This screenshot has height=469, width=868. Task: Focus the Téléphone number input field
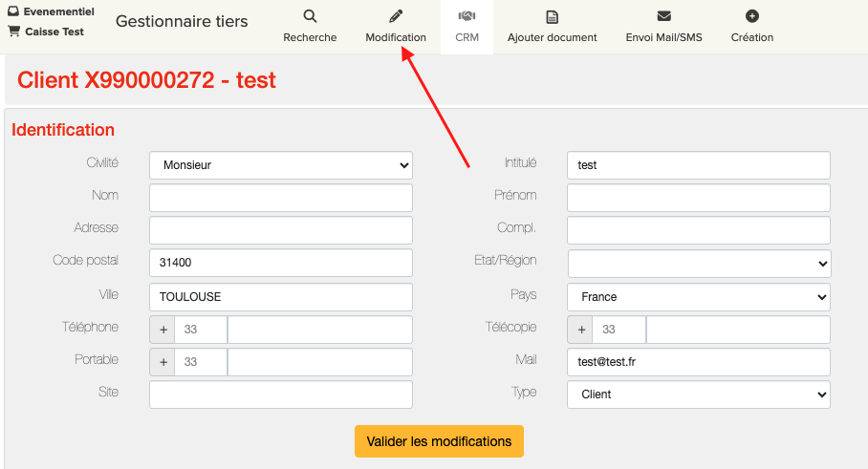pos(319,330)
